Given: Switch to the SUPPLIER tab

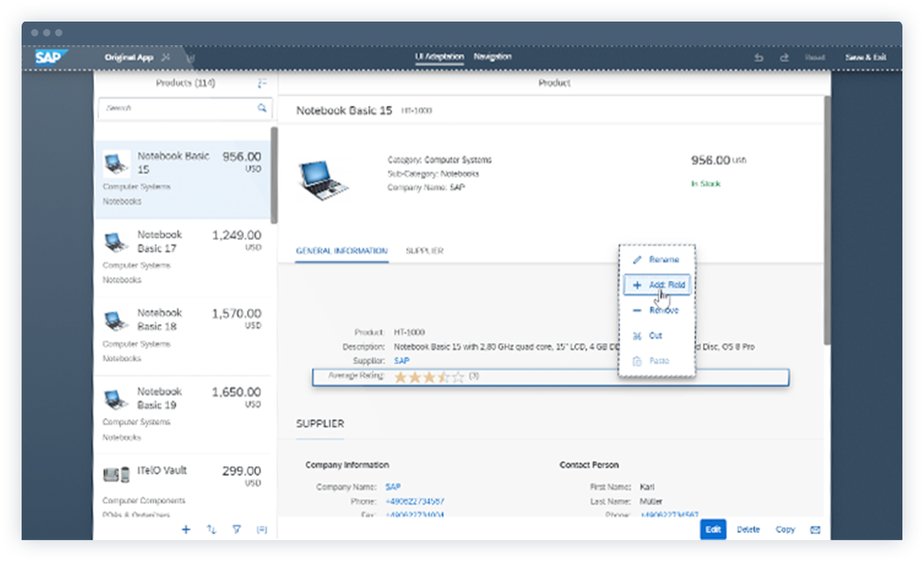Looking at the screenshot, I should 423,251.
